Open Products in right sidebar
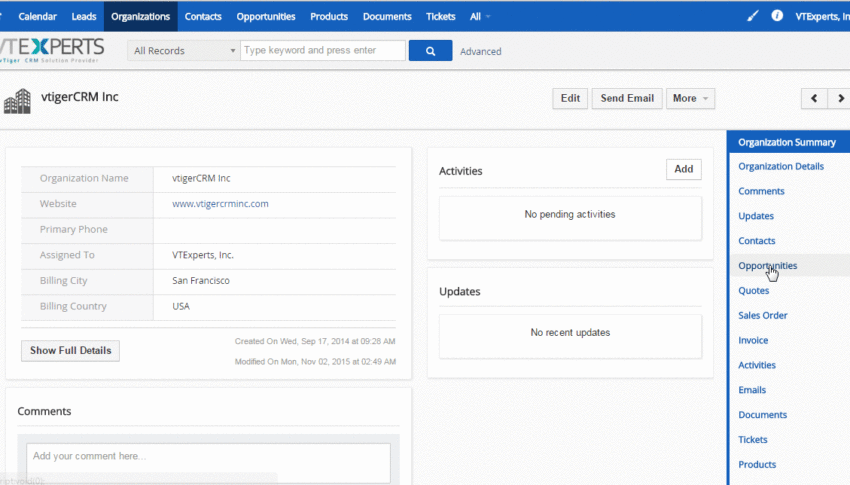Viewport: 850px width, 485px height. (757, 465)
